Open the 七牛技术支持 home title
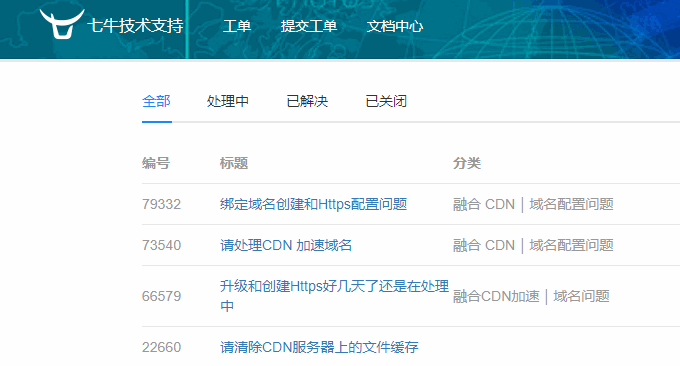 (x=135, y=26)
